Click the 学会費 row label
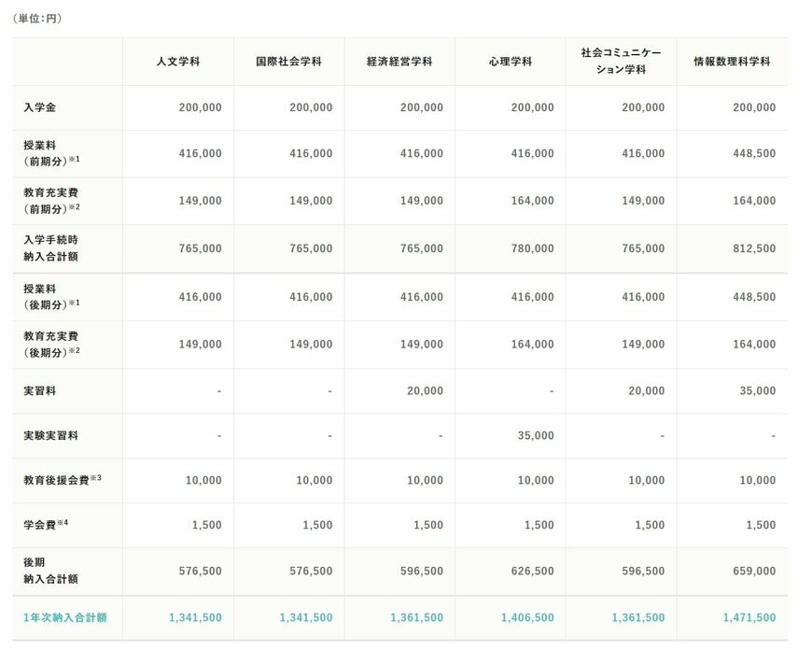Screen dimensions: 812x650 click(x=42, y=524)
